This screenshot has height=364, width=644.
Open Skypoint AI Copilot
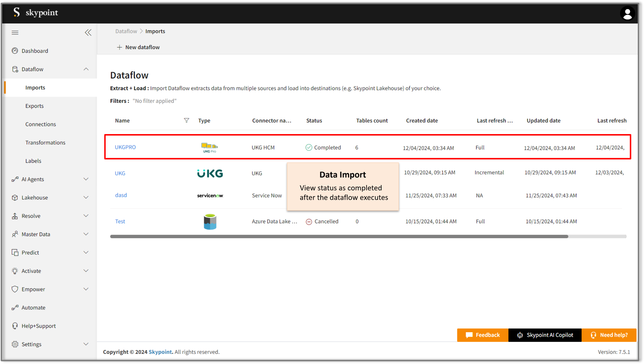coord(545,335)
